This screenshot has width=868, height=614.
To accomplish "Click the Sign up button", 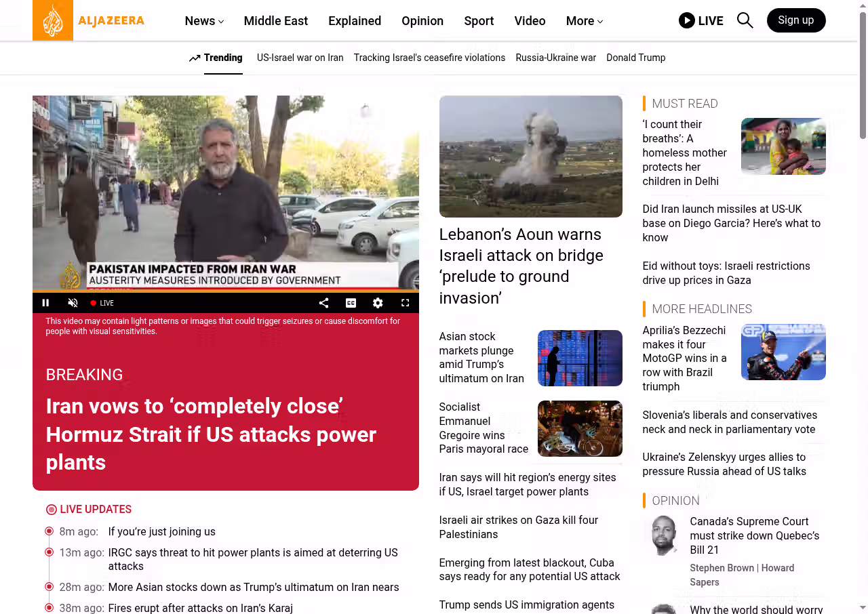I will click(x=795, y=20).
